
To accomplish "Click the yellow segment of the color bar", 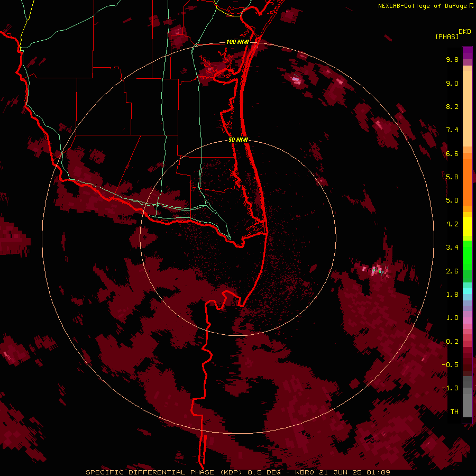I will 467,226.
